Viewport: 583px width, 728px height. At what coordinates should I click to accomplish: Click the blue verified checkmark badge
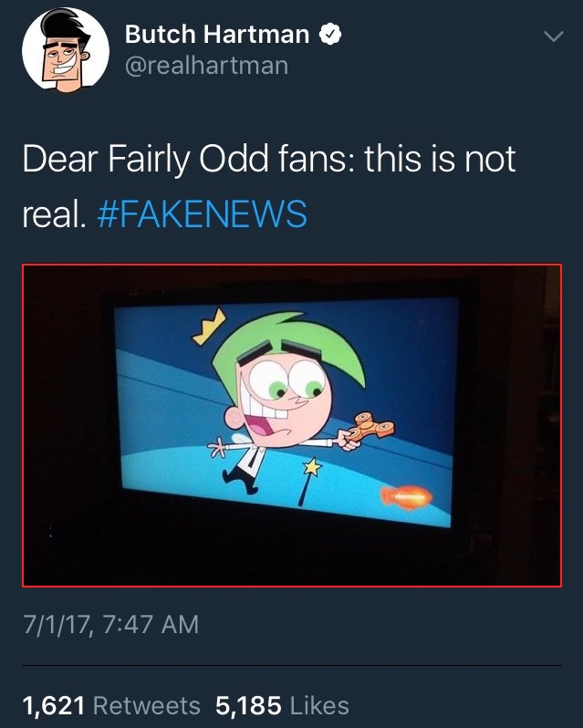(x=330, y=35)
